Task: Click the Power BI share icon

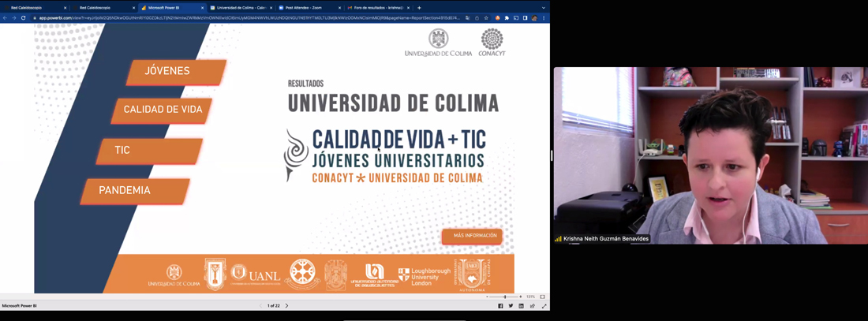Action: tap(532, 305)
